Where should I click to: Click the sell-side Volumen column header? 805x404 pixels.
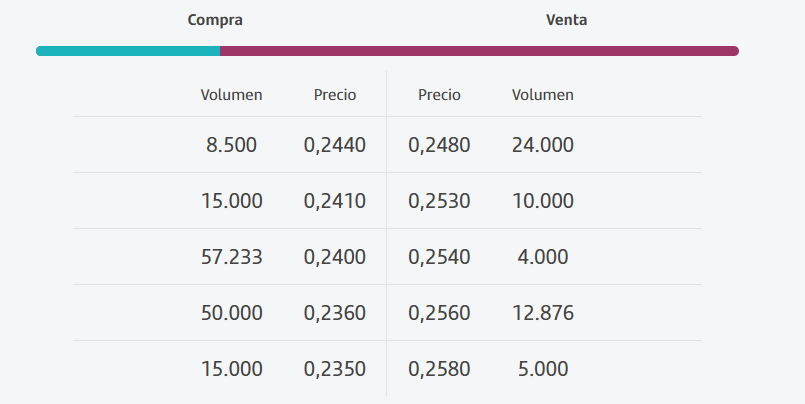coord(543,95)
